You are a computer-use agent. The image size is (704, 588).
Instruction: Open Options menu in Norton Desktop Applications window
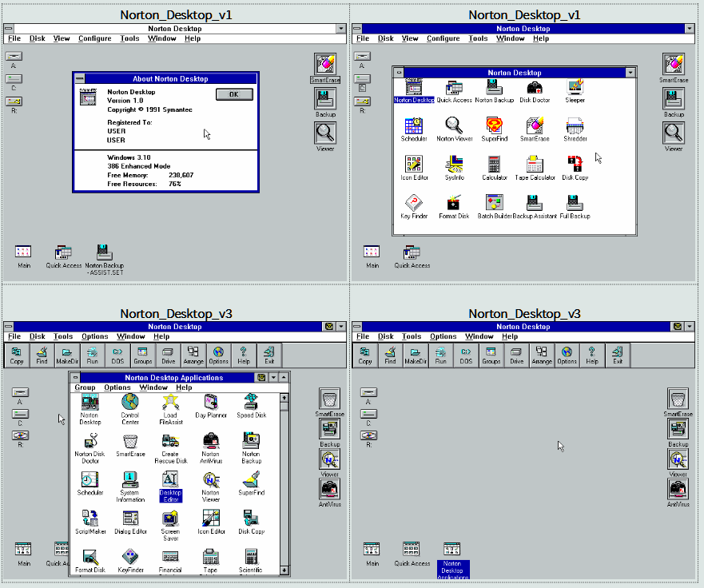117,387
